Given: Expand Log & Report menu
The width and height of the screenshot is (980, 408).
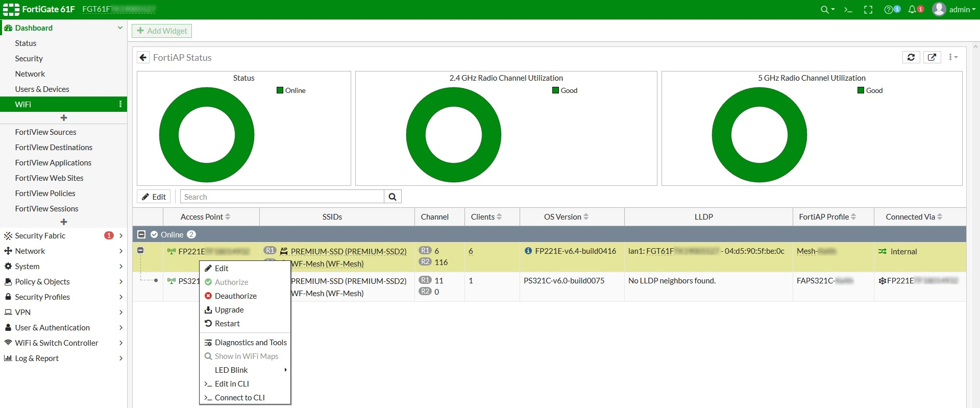Looking at the screenshot, I should [x=121, y=358].
